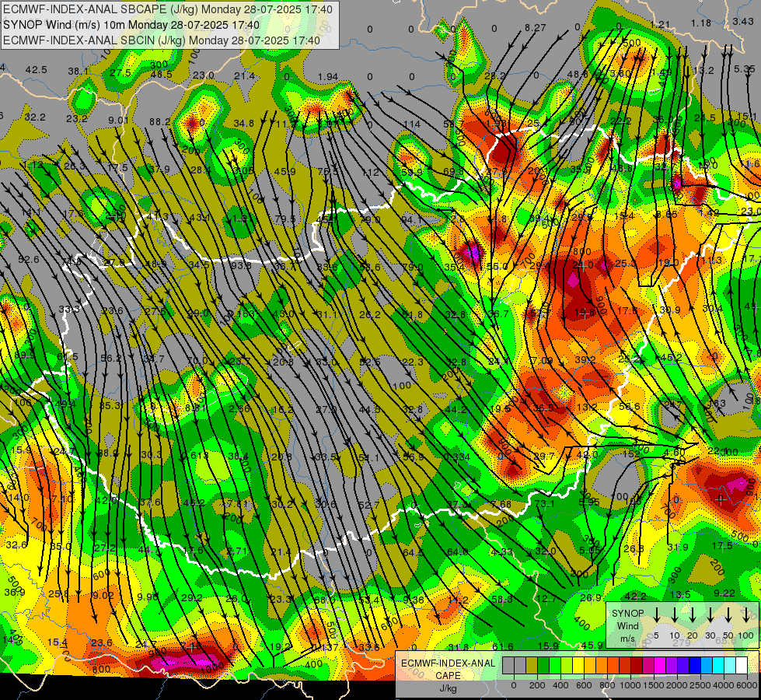Click the '8.27' value on the map
Screen dimensions: 761x700
pyautogui.click(x=536, y=28)
